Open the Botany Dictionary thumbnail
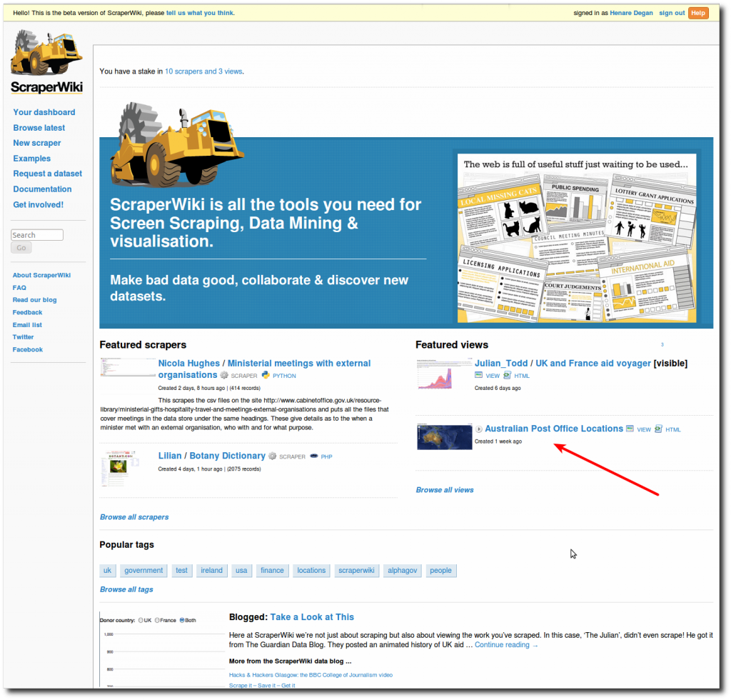 tap(120, 469)
